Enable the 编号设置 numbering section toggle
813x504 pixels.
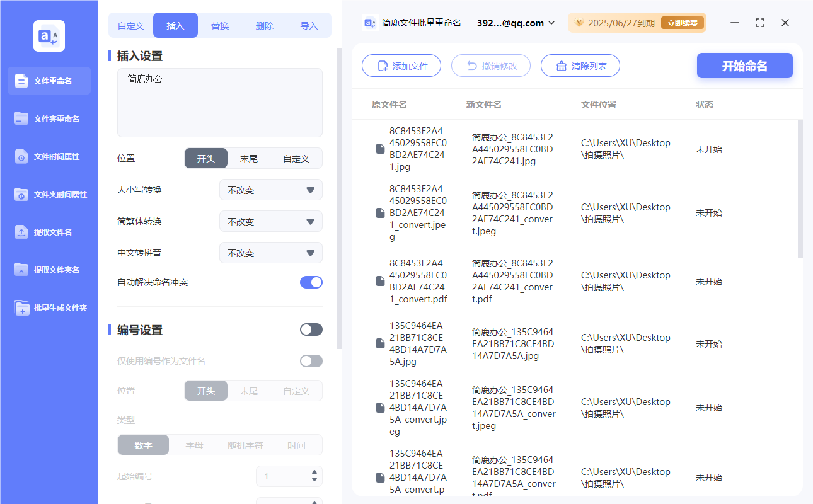(311, 329)
